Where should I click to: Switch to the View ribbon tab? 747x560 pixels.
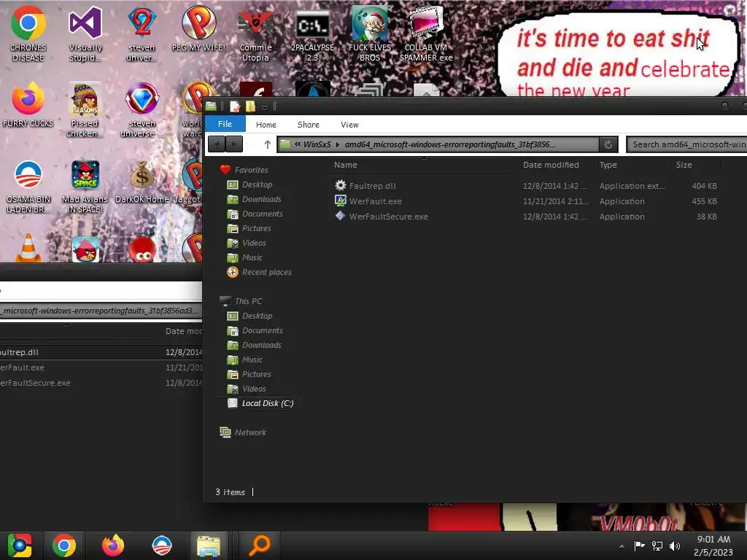349,125
